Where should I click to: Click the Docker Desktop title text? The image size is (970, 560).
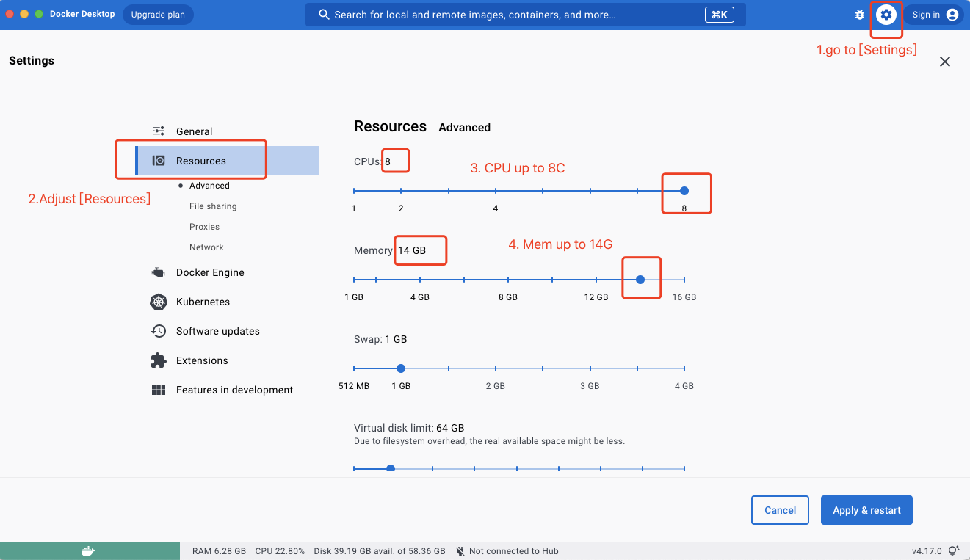tap(82, 14)
